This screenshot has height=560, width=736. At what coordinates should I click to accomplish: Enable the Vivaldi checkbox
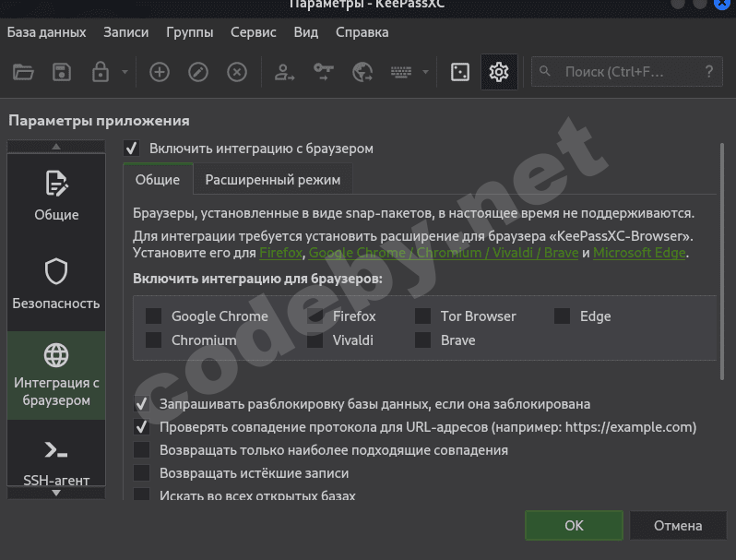point(315,340)
